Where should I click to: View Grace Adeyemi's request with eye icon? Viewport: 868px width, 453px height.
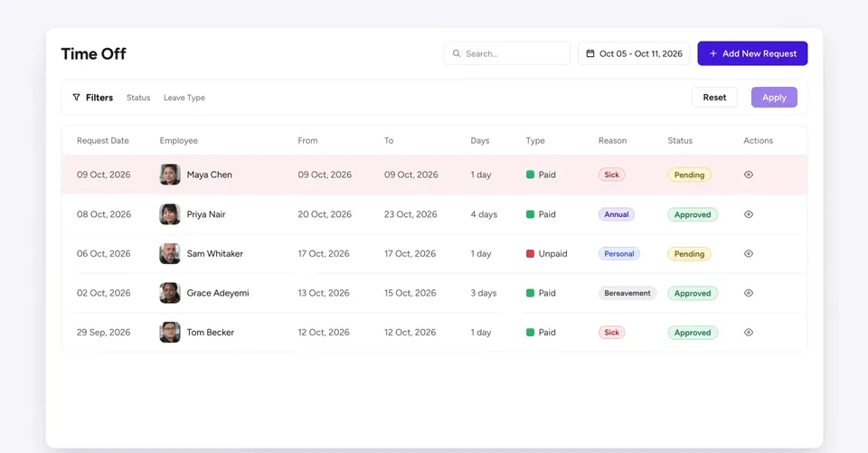(749, 293)
